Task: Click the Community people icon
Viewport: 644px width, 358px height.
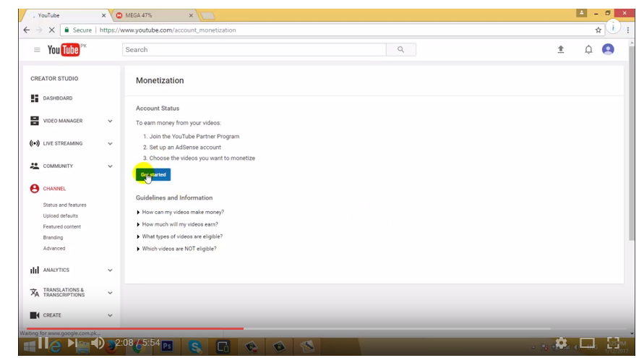Action: point(35,166)
